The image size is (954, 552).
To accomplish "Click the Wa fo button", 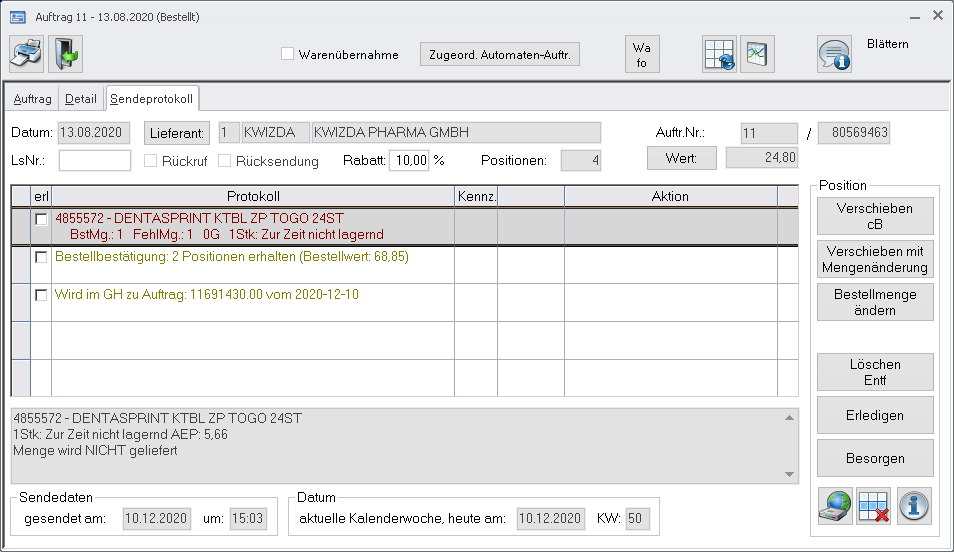I will 642,54.
